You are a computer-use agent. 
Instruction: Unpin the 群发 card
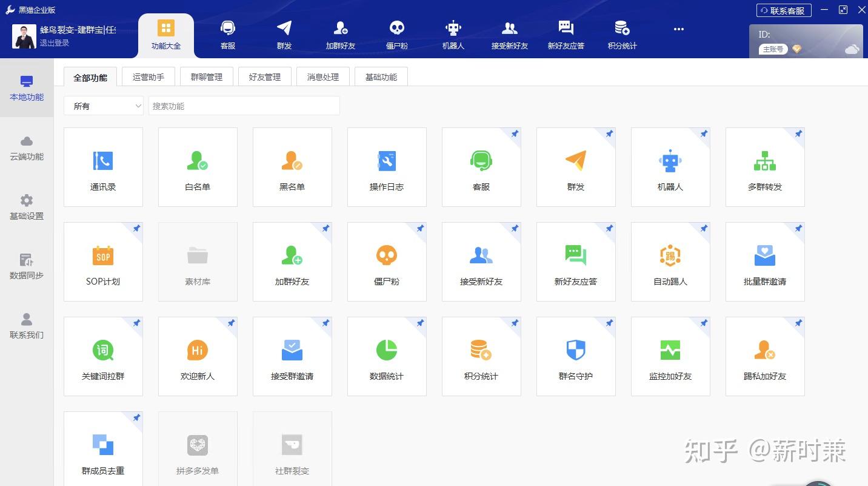pos(609,134)
